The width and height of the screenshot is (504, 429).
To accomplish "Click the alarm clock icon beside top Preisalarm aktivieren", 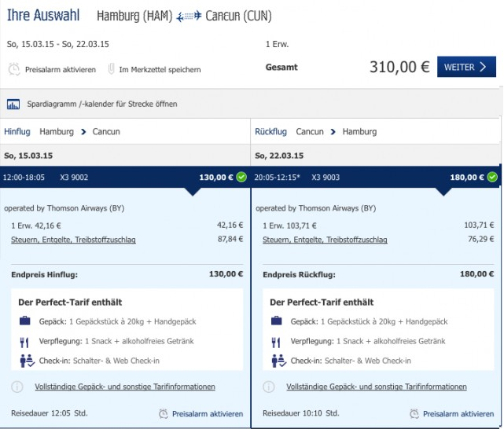I will [x=14, y=69].
